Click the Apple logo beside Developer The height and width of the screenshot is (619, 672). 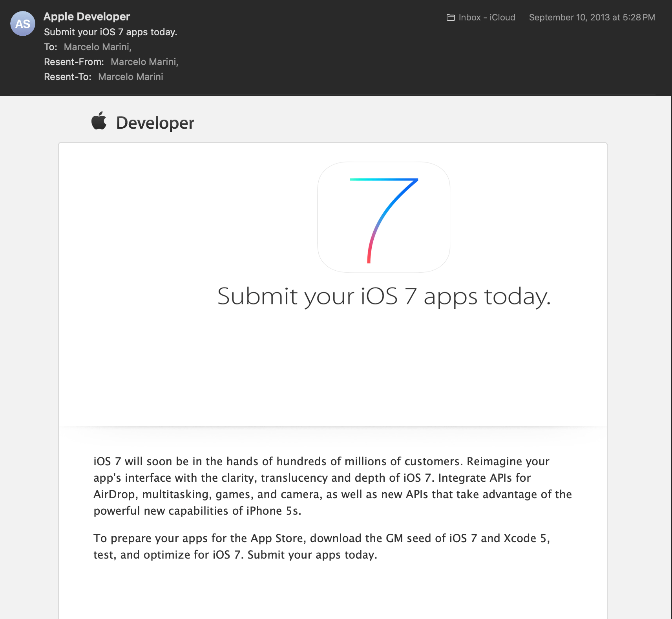point(99,121)
